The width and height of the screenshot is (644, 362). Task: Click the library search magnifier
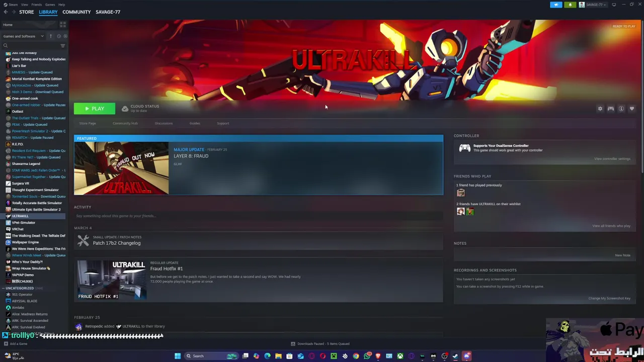tap(6, 46)
